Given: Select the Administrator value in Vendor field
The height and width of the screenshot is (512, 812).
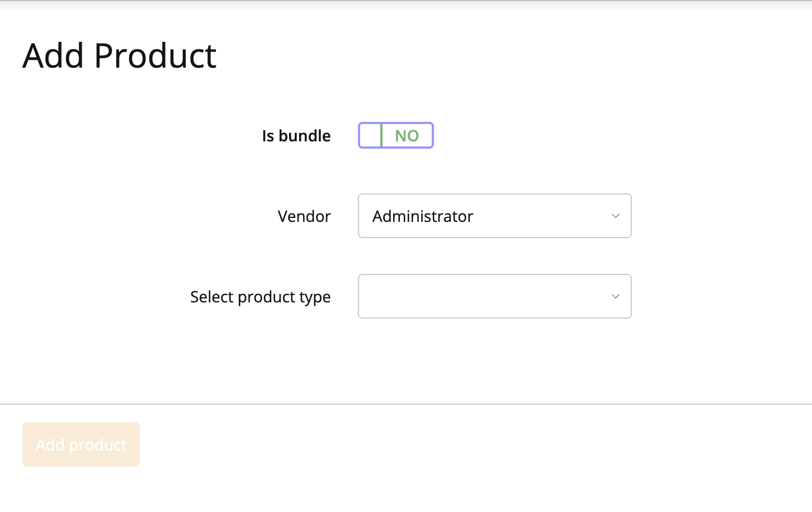Looking at the screenshot, I should 494,216.
